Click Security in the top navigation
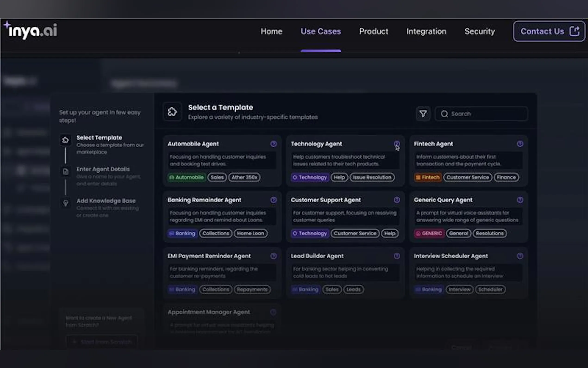Image resolution: width=588 pixels, height=368 pixels. pyautogui.click(x=479, y=31)
